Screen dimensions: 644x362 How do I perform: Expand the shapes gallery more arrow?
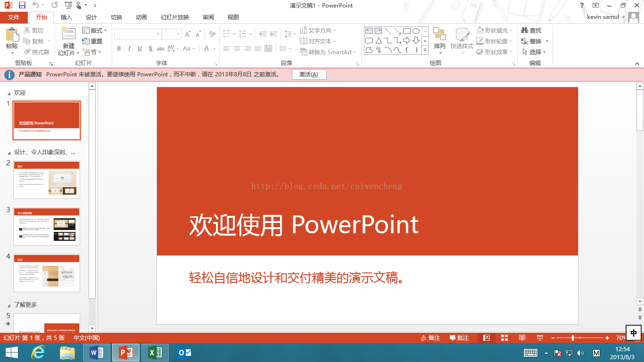425,49
